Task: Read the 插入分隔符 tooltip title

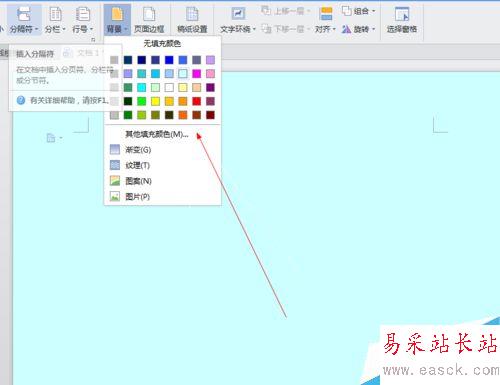Action: (x=35, y=54)
